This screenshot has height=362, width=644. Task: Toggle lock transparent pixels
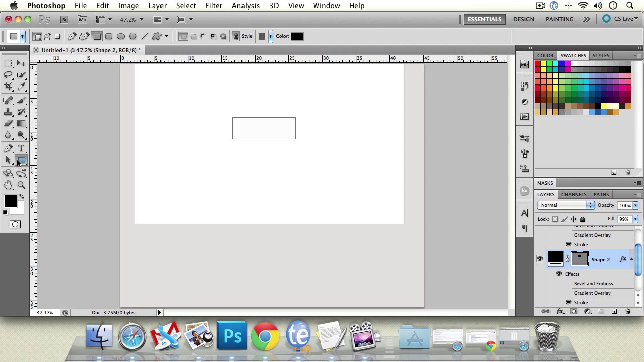coord(555,219)
